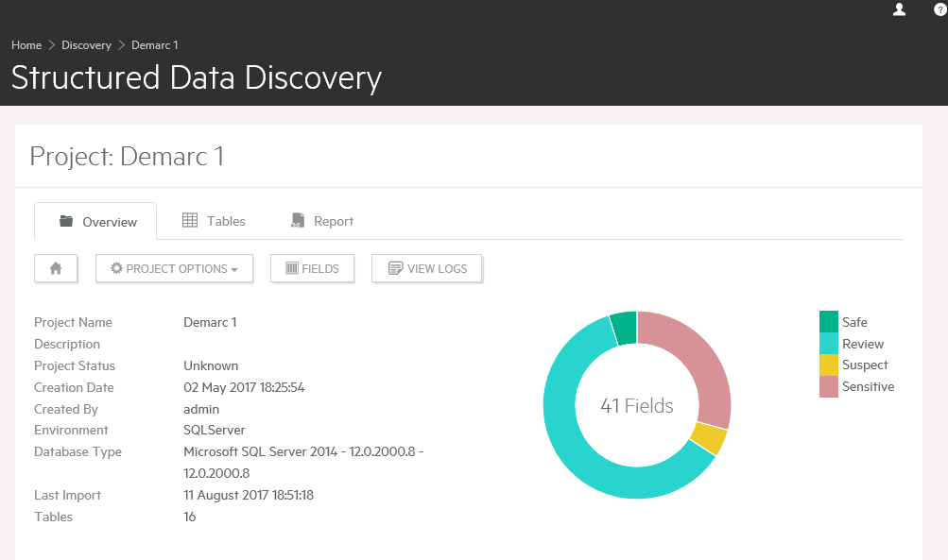
Task: Click the folder icon on Overview tab
Action: point(66,221)
